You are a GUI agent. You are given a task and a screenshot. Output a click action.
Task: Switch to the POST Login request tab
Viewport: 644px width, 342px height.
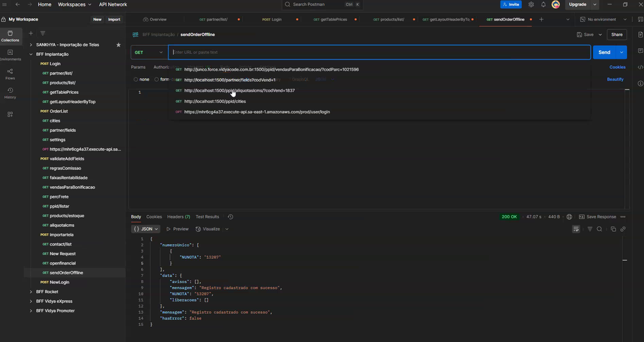pos(272,19)
